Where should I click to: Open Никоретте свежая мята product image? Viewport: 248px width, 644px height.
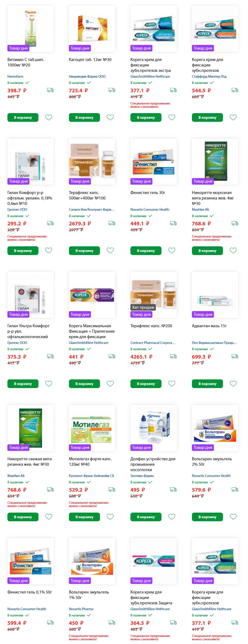(30, 428)
